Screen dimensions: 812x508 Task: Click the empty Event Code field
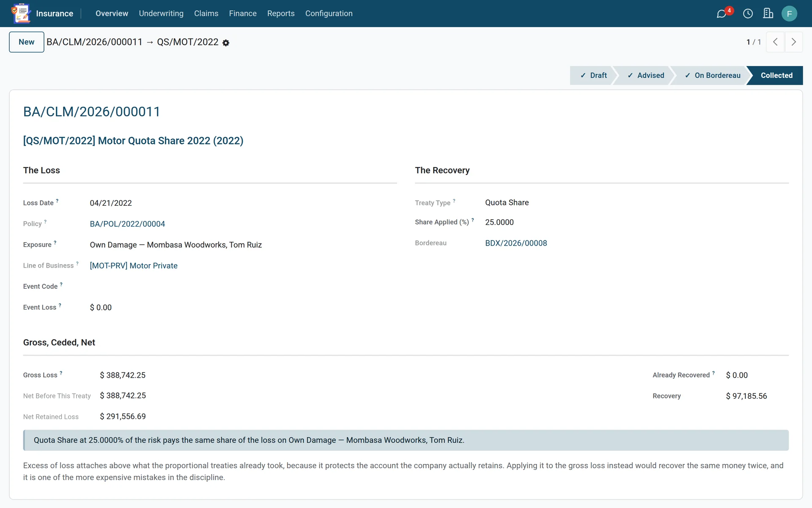(243, 287)
